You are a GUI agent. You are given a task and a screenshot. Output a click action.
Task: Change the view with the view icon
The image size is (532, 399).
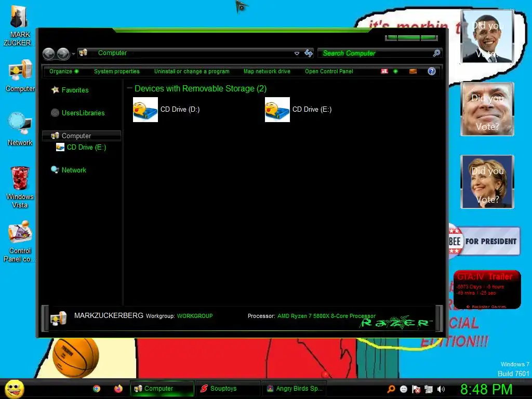click(x=384, y=71)
